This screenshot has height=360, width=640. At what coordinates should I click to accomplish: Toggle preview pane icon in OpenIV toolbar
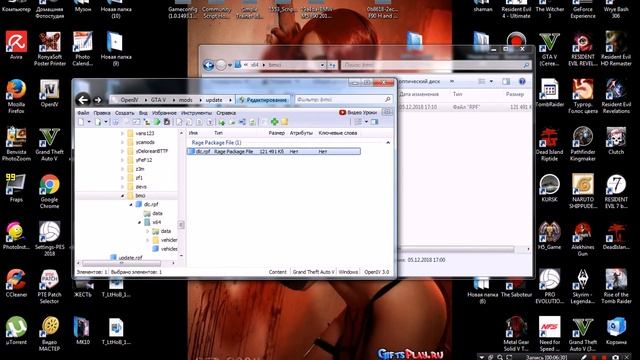coord(374,122)
